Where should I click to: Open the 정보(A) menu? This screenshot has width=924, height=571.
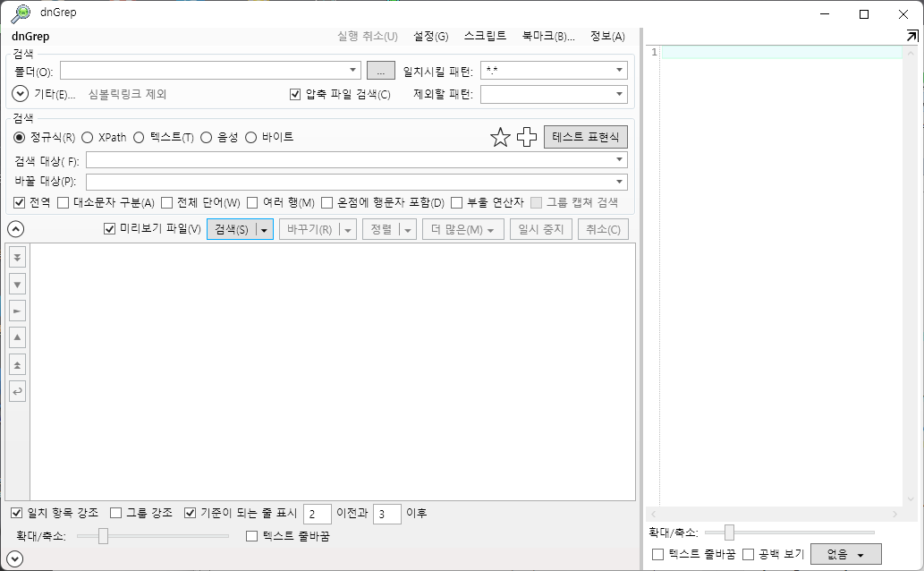607,36
